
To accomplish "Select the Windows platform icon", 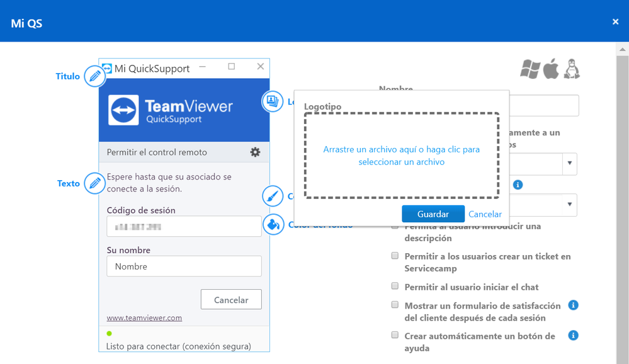I will pos(530,69).
